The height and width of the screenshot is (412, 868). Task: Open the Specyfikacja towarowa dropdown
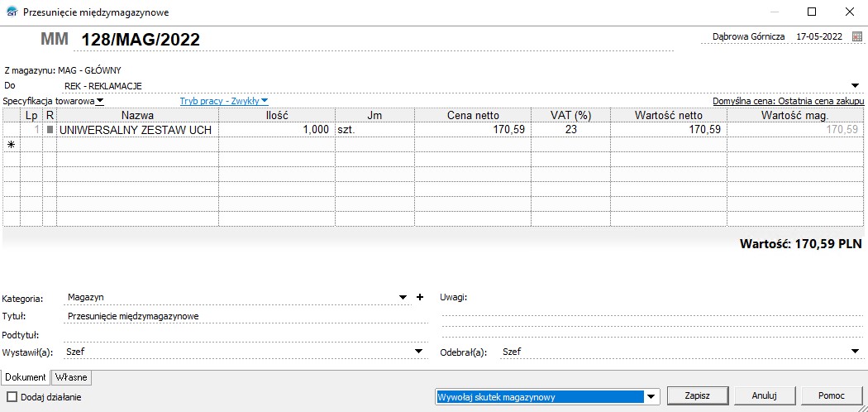(x=99, y=101)
